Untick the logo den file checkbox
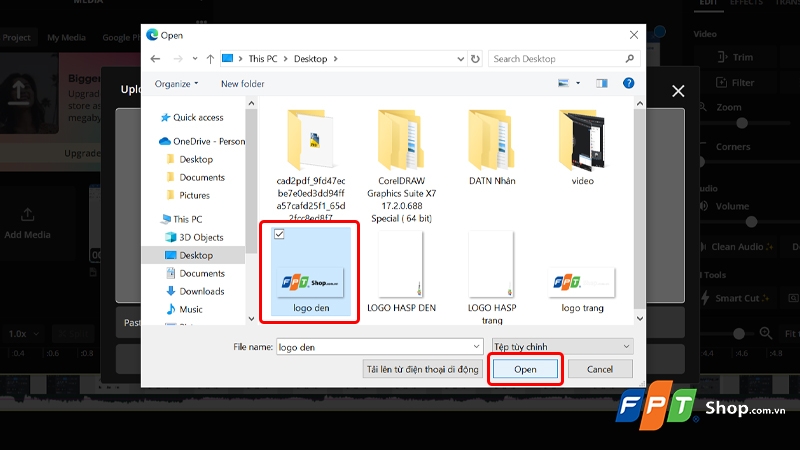The image size is (800, 450). (279, 234)
